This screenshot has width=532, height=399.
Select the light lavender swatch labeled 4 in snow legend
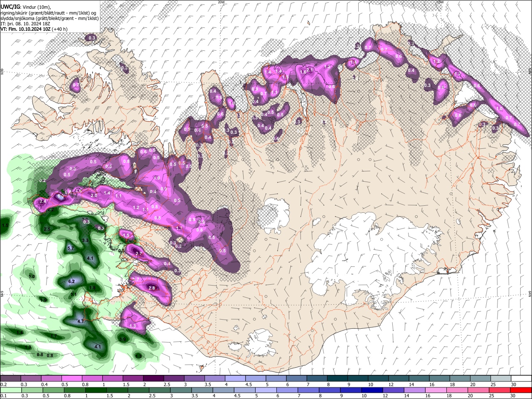click(235, 378)
